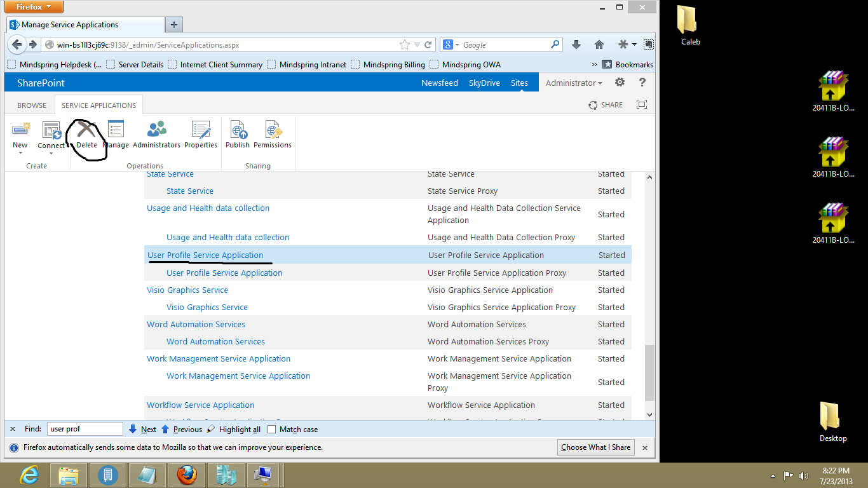Enable the Match case checkbox
The height and width of the screenshot is (488, 868).
pyautogui.click(x=271, y=430)
